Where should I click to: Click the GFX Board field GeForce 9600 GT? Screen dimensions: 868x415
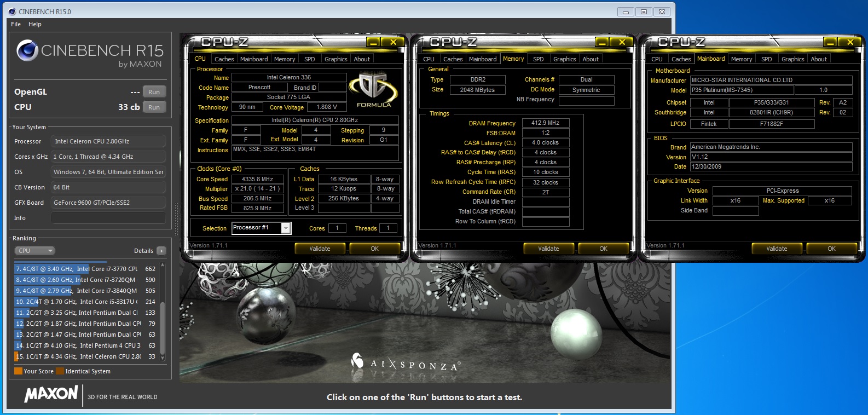point(108,203)
